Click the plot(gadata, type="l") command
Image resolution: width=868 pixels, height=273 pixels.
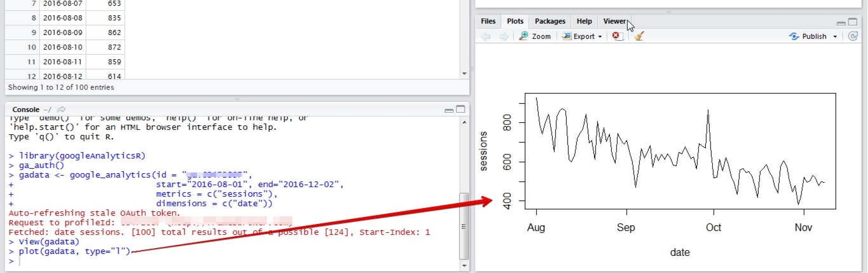74,251
